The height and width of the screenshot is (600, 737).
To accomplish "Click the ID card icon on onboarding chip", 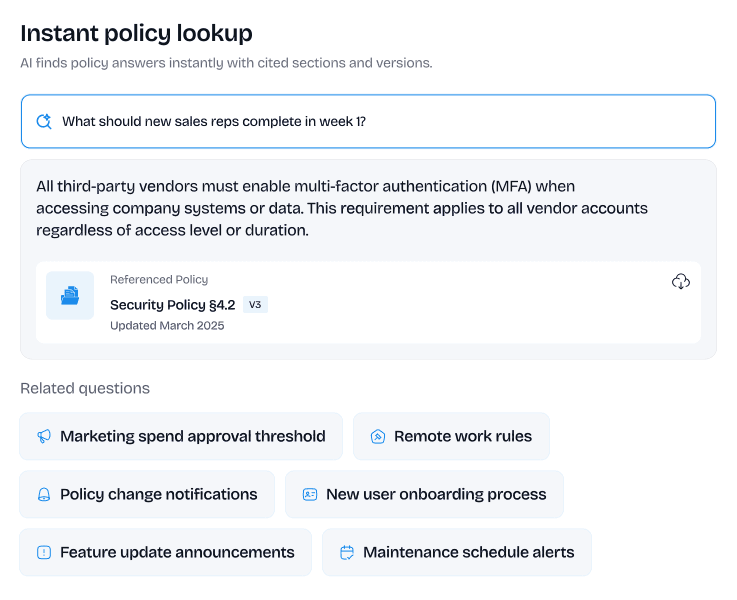I will click(310, 494).
